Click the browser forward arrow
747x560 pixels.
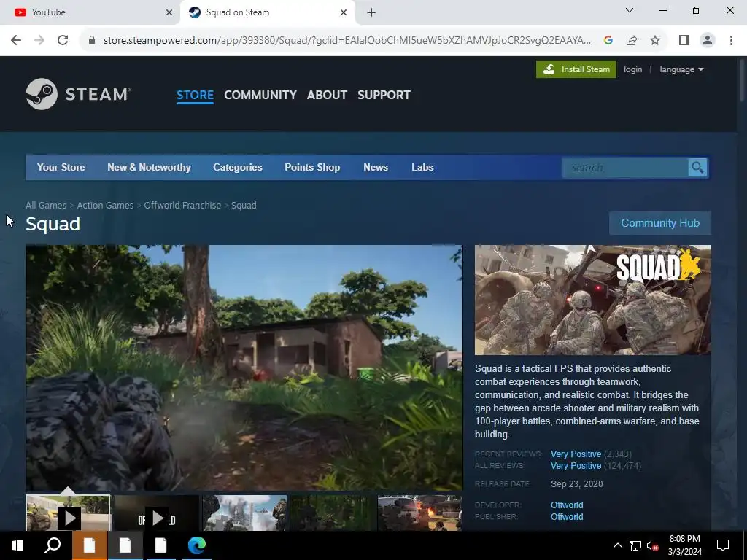(39, 41)
